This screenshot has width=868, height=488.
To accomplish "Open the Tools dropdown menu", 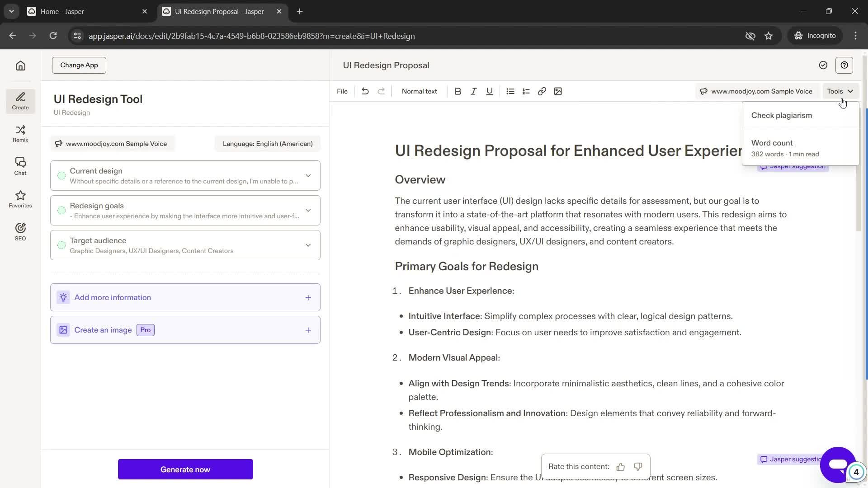I will (840, 91).
